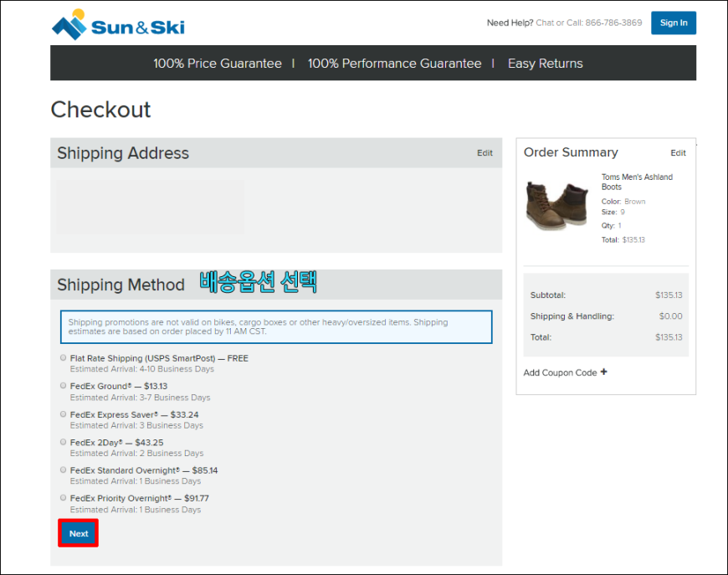The image size is (728, 575).
Task: Expand the Add Coupon Code plus icon
Action: (603, 372)
